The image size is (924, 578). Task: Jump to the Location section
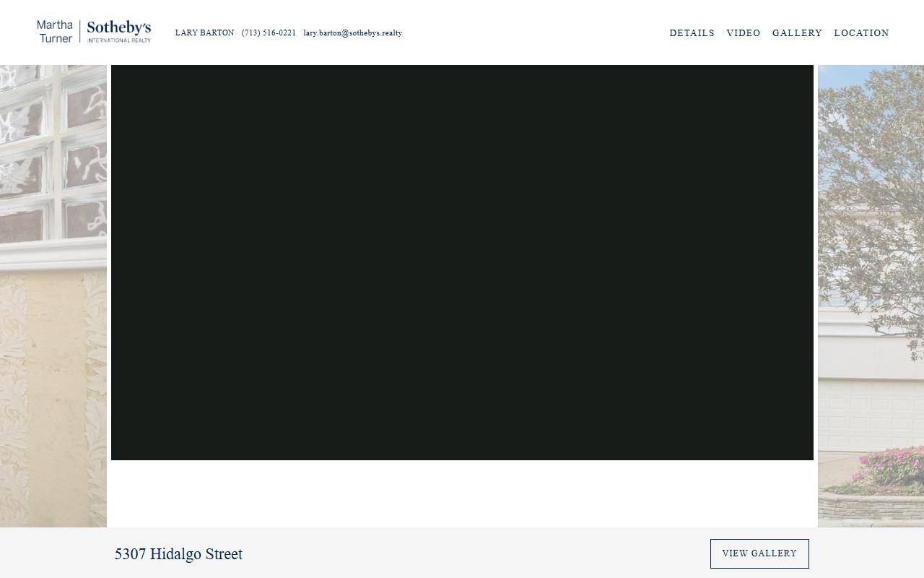pyautogui.click(x=861, y=33)
